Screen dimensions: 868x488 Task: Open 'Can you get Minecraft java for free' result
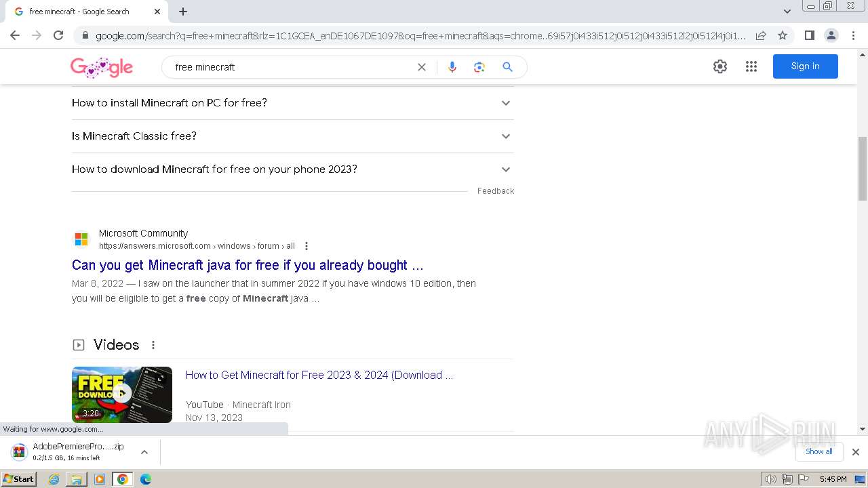click(248, 265)
